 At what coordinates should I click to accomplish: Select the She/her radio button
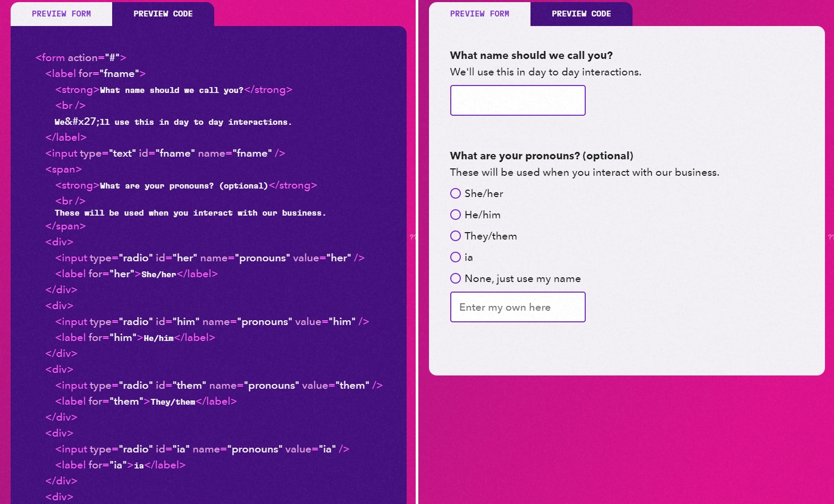[456, 193]
